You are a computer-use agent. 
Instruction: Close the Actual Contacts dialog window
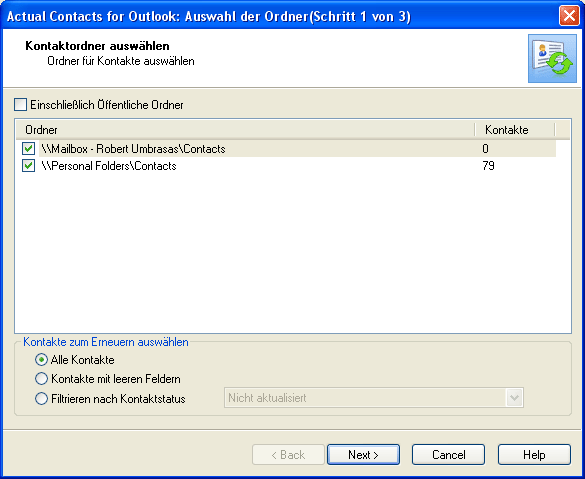pos(569,16)
